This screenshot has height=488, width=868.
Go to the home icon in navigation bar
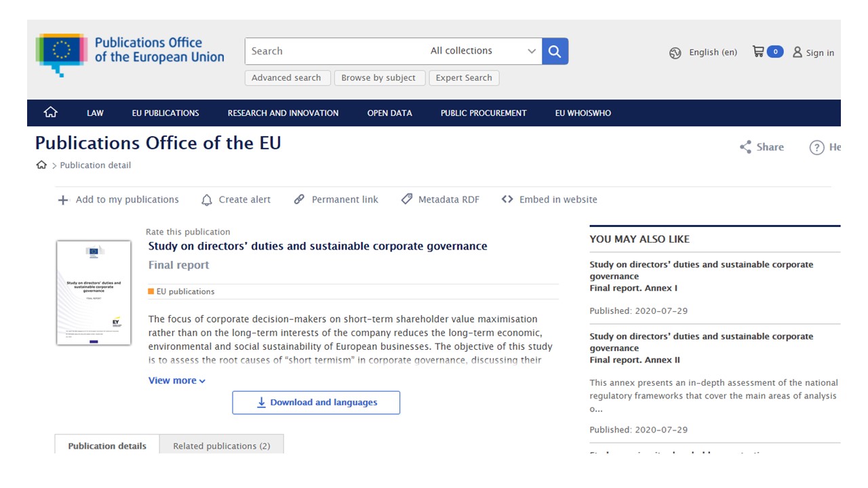[51, 113]
